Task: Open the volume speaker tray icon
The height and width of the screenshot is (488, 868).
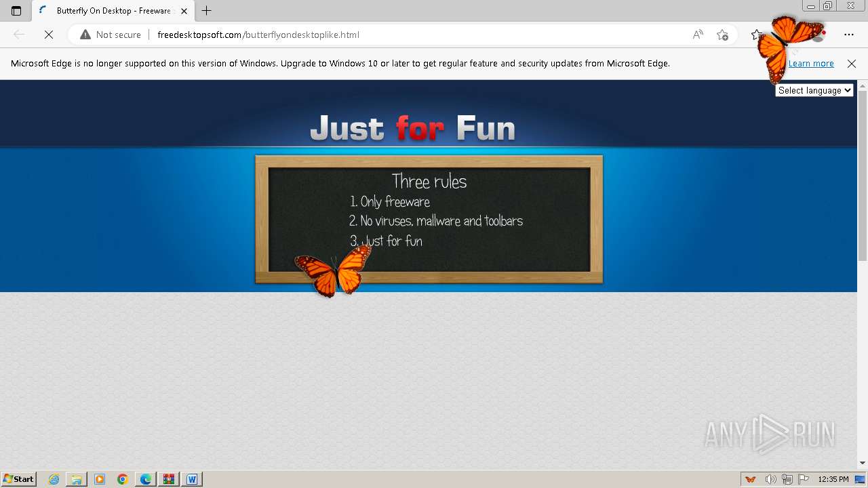Action: tap(770, 479)
